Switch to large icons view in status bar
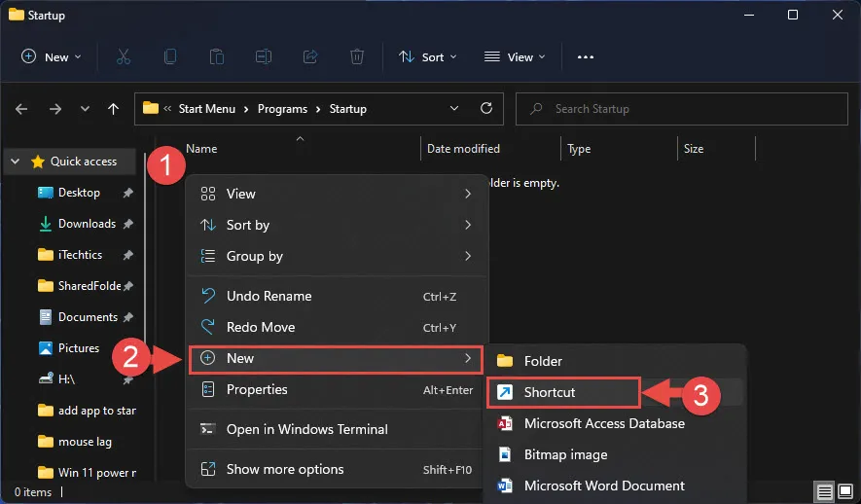861x504 pixels. (844, 492)
